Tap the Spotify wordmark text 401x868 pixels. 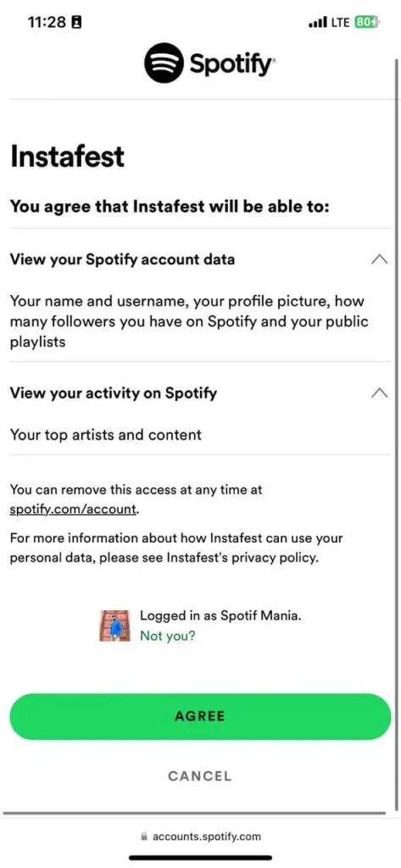(231, 64)
